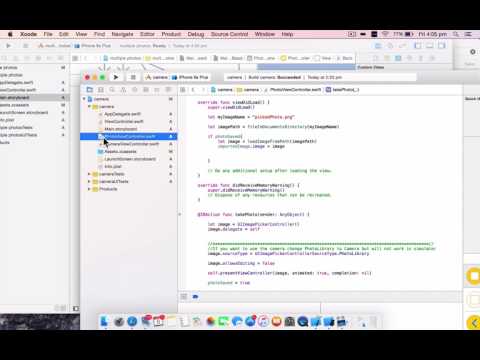Open the Symbol navigator tab icon
This screenshot has width=480, height=360.
(101, 90)
